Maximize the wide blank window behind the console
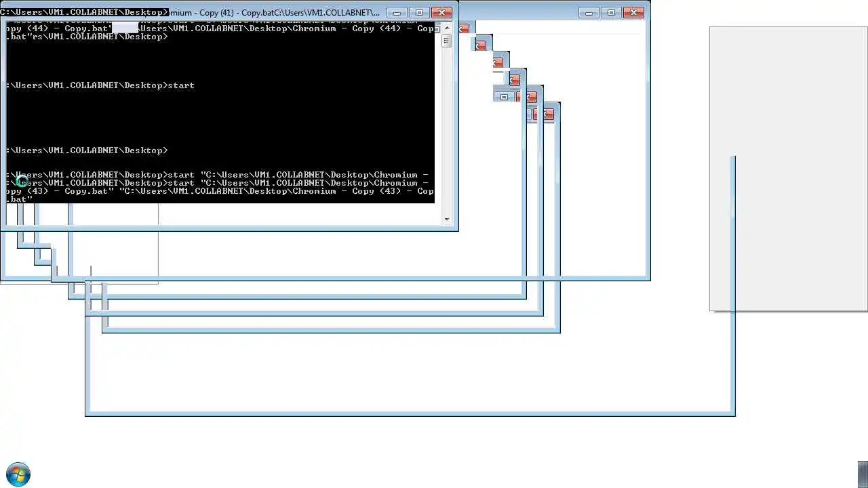 point(611,13)
